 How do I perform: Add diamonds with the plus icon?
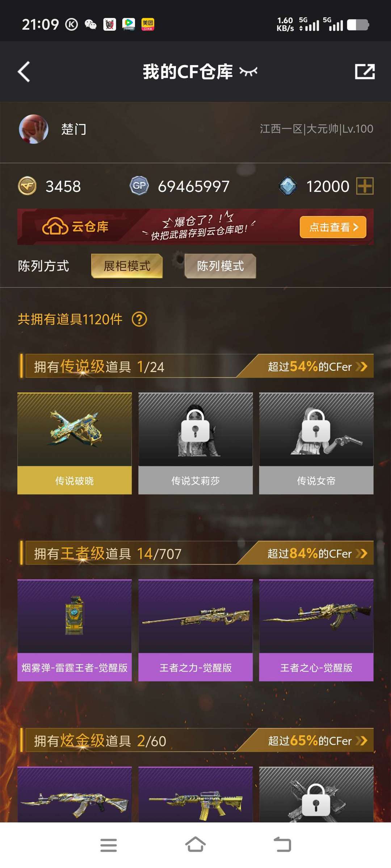click(x=365, y=186)
